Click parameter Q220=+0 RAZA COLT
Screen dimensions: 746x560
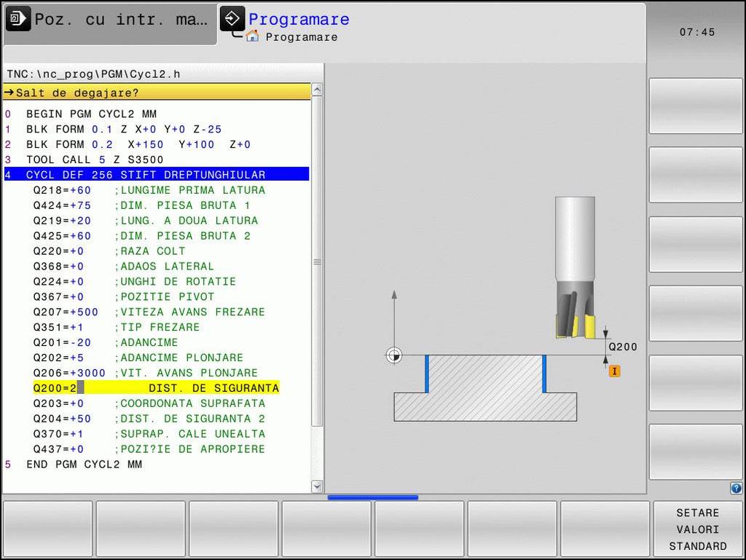point(109,251)
